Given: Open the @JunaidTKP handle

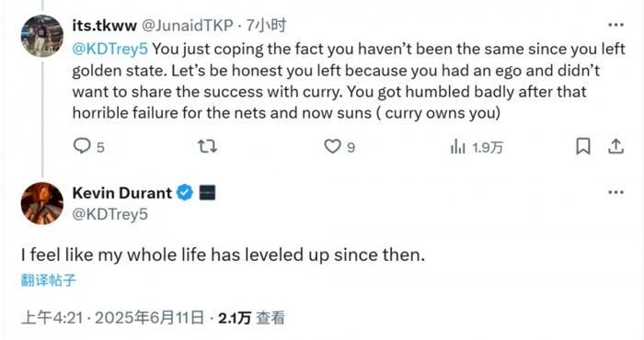Looking at the screenshot, I should (x=188, y=26).
